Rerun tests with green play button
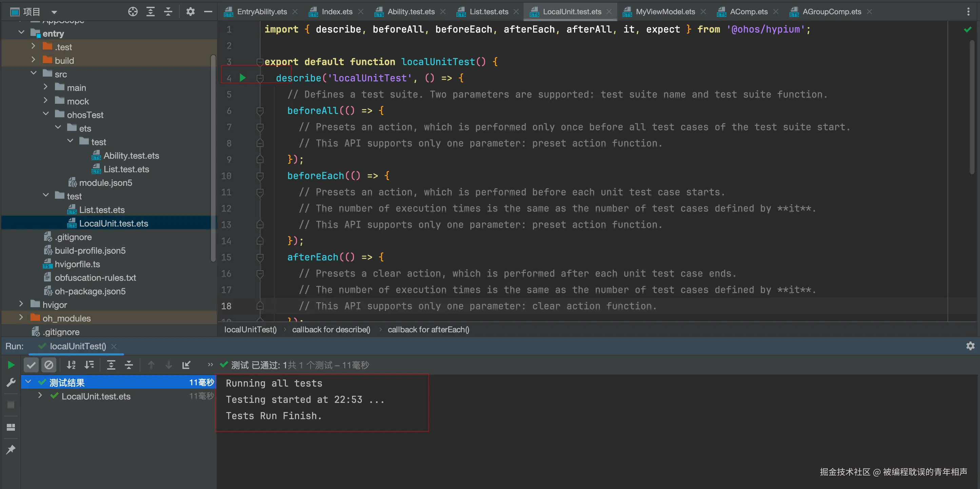 (x=11, y=365)
